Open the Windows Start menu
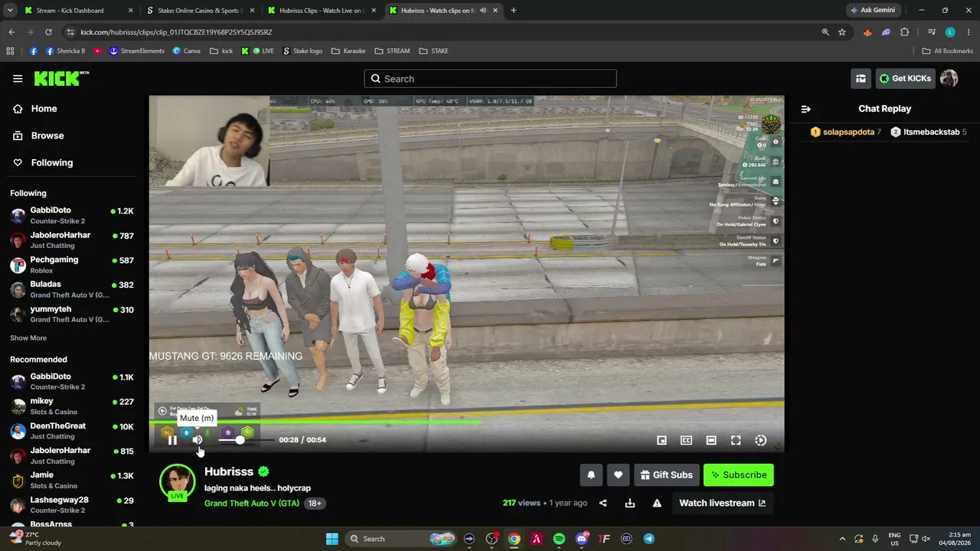This screenshot has height=551, width=980. 332,539
